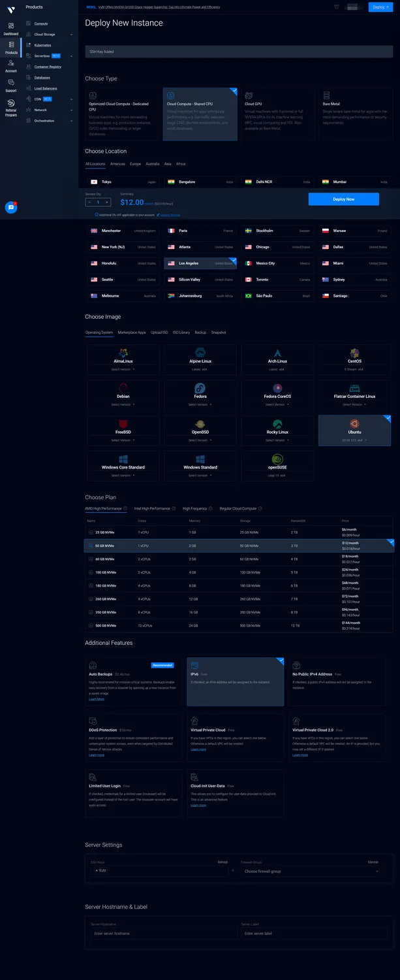The height and width of the screenshot is (980, 400).
Task: Open Debian Select Version dropdown
Action: pyautogui.click(x=123, y=404)
